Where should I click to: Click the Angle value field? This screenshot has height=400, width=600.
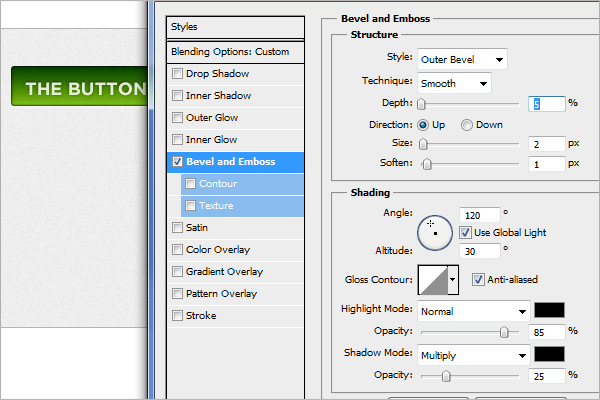[479, 215]
